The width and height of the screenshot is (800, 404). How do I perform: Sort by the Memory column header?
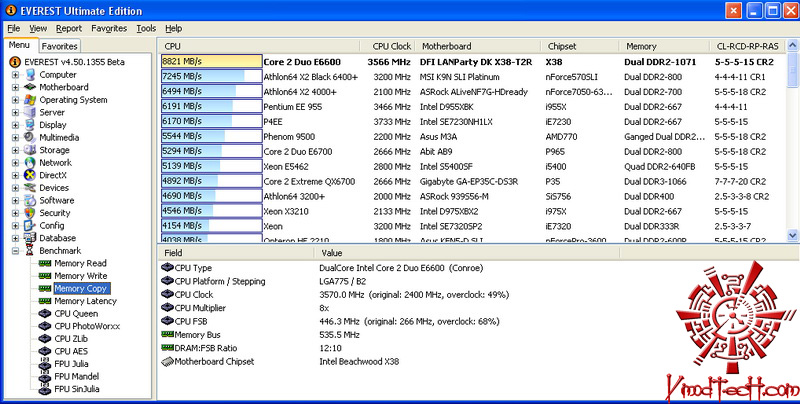click(664, 46)
